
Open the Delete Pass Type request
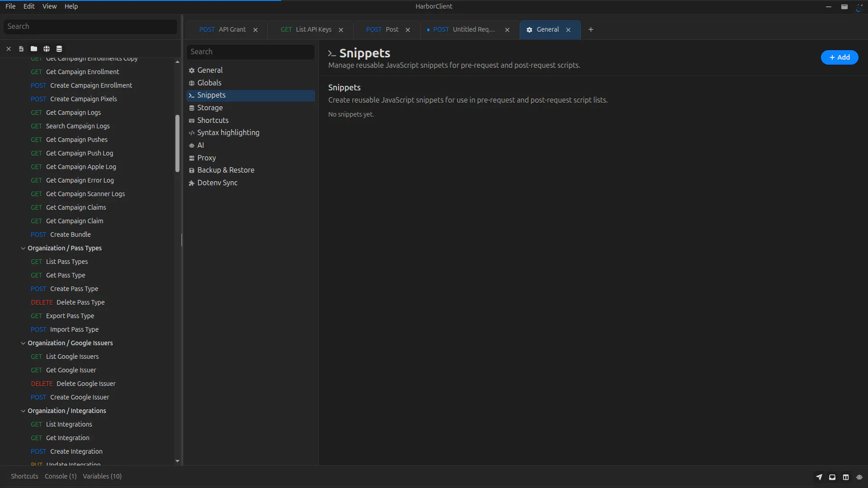pyautogui.click(x=68, y=302)
